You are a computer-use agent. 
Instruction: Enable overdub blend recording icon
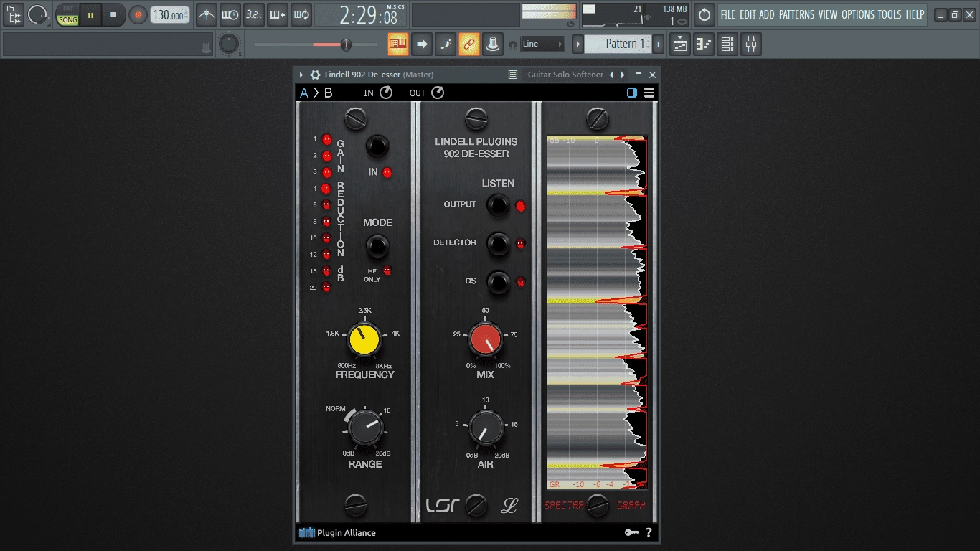[278, 14]
